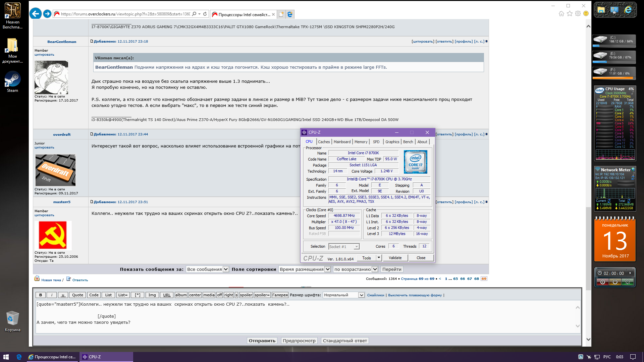Click the browser back arrow button
The width and height of the screenshot is (644, 362).
pos(36,14)
